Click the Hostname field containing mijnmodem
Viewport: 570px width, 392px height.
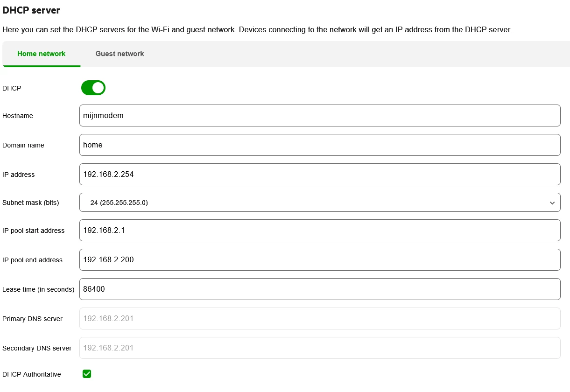pyautogui.click(x=319, y=116)
